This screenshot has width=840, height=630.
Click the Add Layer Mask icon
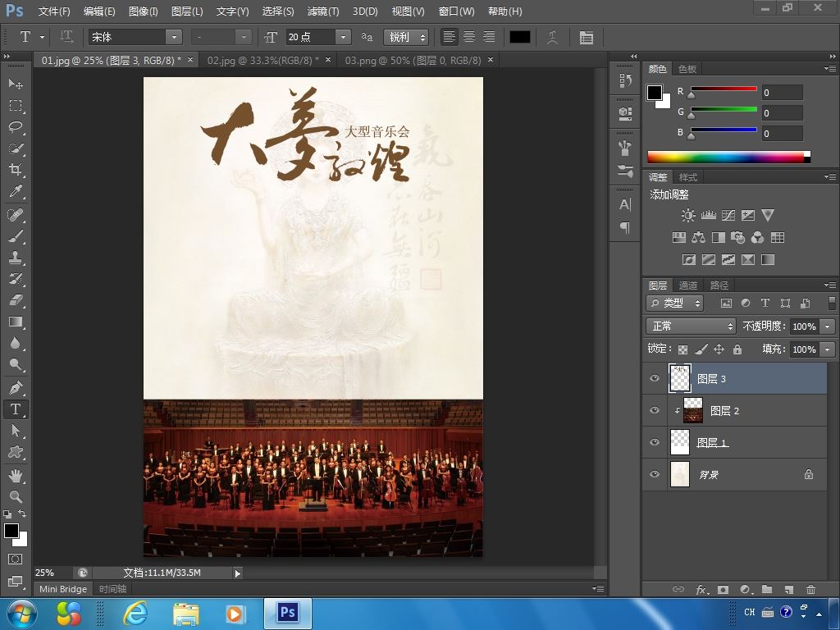[723, 589]
